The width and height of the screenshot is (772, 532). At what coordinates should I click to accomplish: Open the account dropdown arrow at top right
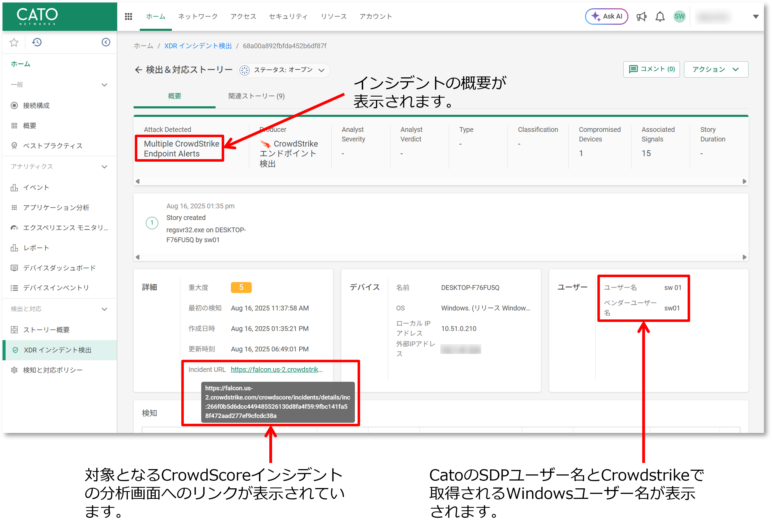pos(755,17)
